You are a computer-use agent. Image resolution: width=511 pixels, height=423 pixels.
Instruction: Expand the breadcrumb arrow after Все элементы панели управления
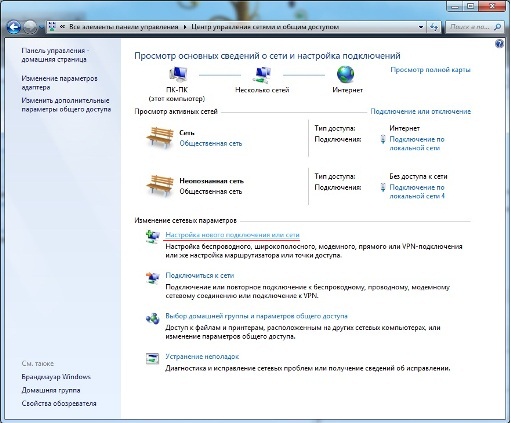click(185, 27)
